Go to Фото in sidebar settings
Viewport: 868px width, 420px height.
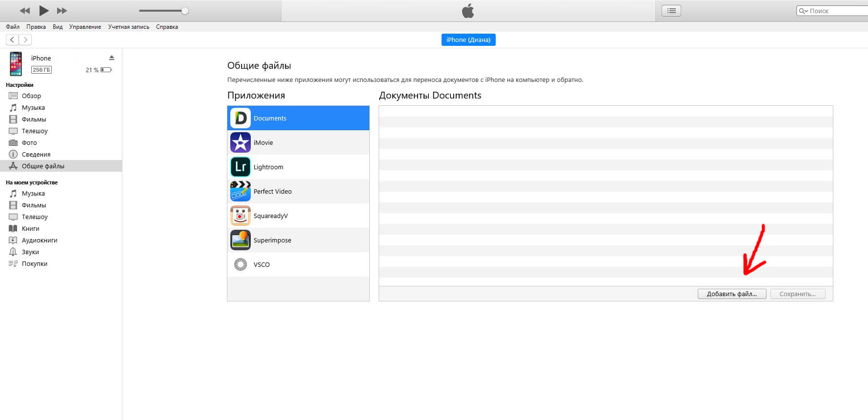29,143
